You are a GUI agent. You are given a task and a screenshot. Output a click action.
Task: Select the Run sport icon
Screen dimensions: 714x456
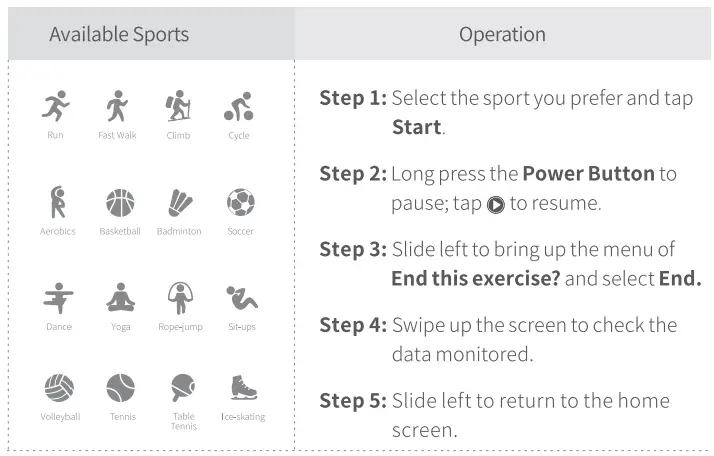(56, 106)
